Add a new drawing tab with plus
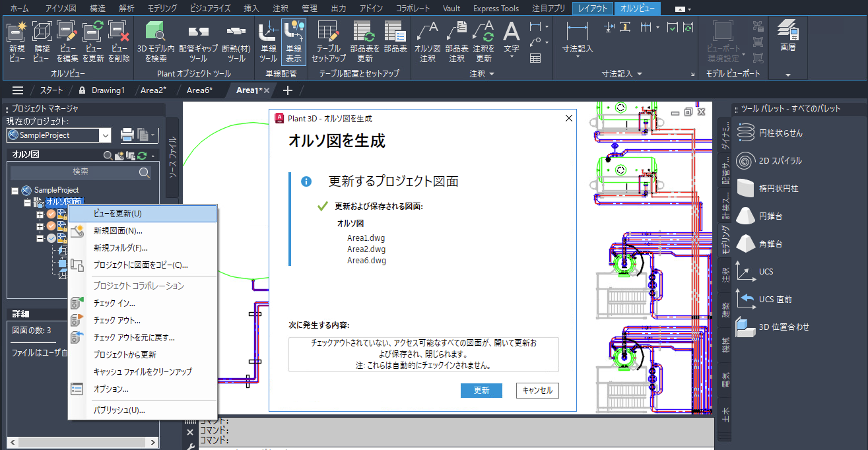The height and width of the screenshot is (450, 868). [x=287, y=90]
